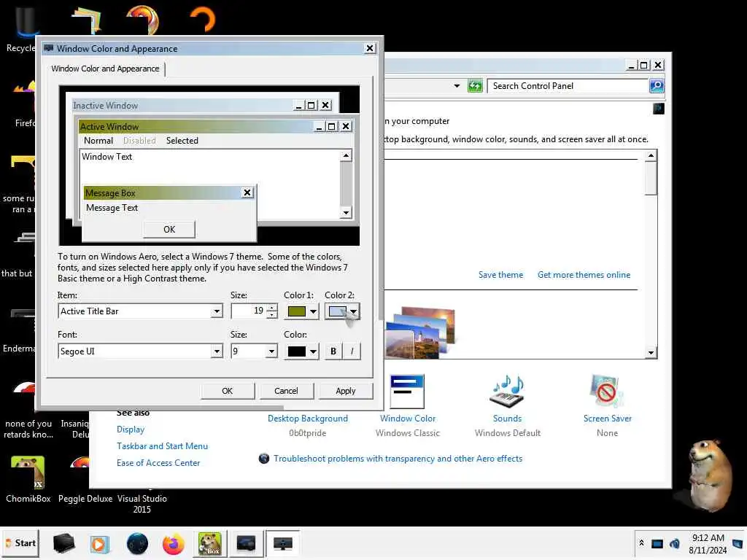
Task: Click the media player taskbar icon
Action: coord(99,543)
